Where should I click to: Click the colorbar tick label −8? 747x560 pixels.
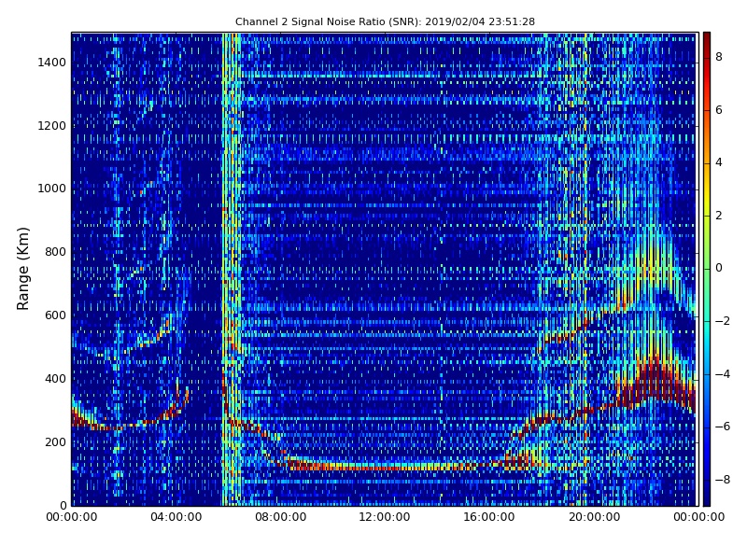pyautogui.click(x=723, y=480)
